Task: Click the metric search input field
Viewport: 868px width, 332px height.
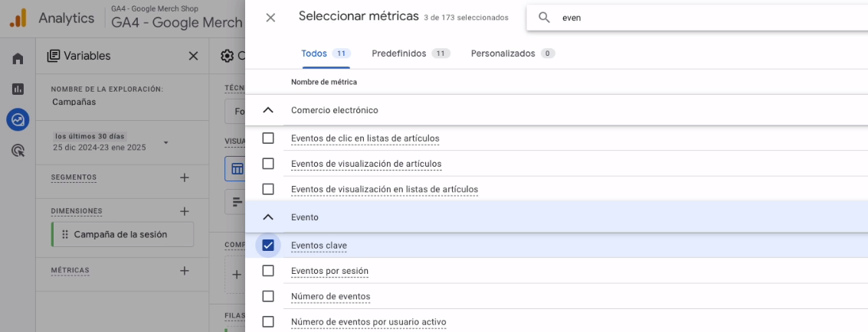Action: tap(689, 18)
